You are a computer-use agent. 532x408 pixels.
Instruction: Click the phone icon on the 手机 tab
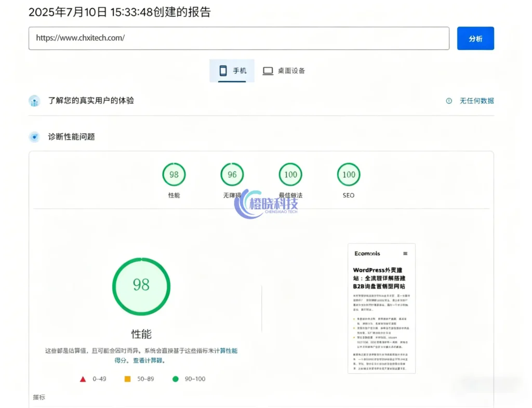point(224,70)
